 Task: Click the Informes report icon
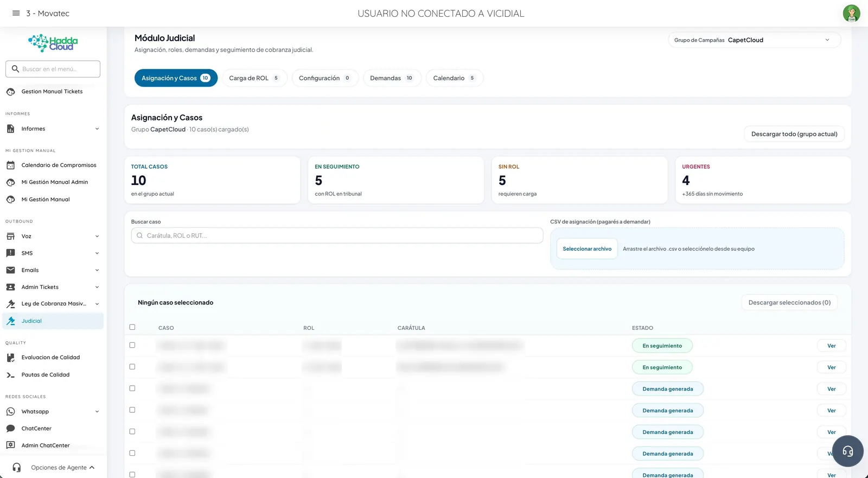(10, 129)
